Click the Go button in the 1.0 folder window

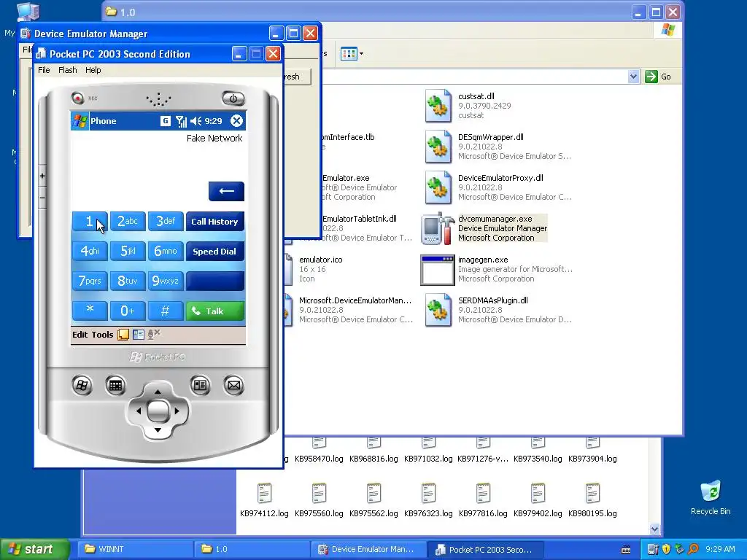point(659,76)
